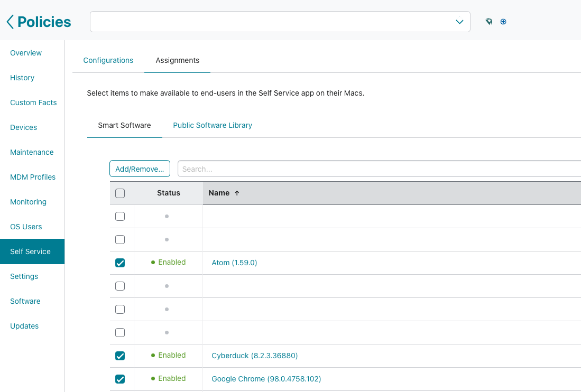Select Maintenance in the sidebar
Viewport: 581px width, 392px height.
click(32, 152)
